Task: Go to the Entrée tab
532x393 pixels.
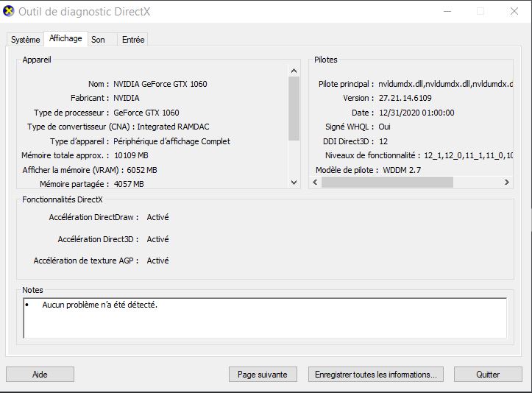Action: pos(133,40)
